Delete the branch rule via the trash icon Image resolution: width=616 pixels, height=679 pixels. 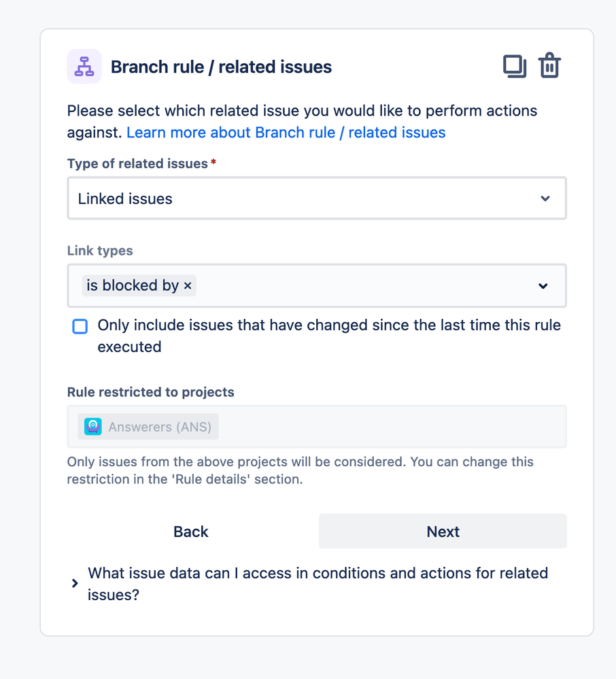pos(549,66)
